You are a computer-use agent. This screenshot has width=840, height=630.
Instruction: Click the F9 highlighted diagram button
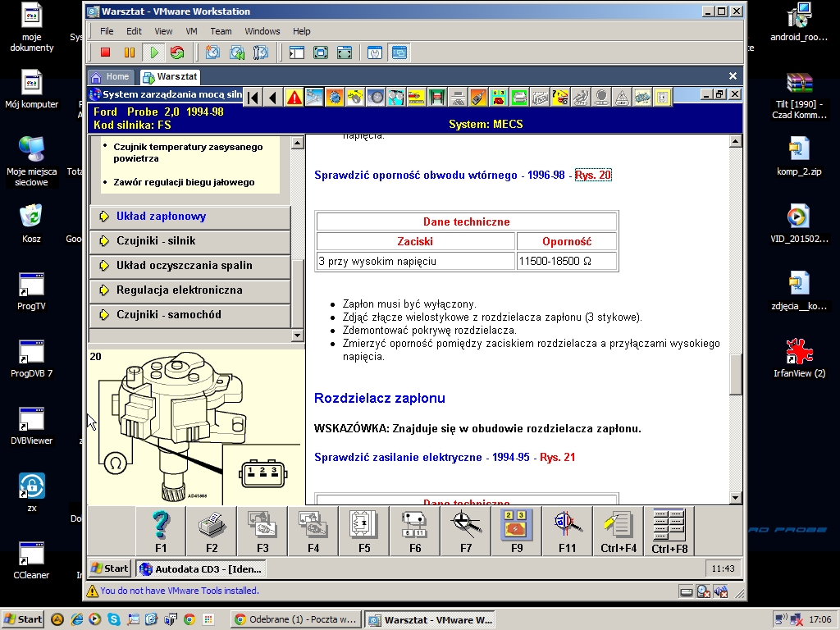click(517, 530)
